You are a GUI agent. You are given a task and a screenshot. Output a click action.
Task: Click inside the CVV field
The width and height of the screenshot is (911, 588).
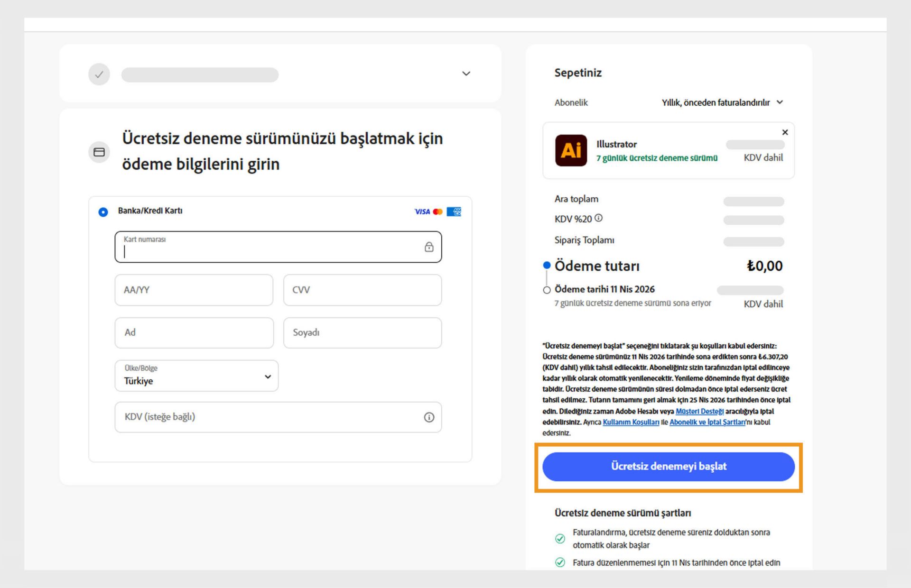tap(362, 290)
